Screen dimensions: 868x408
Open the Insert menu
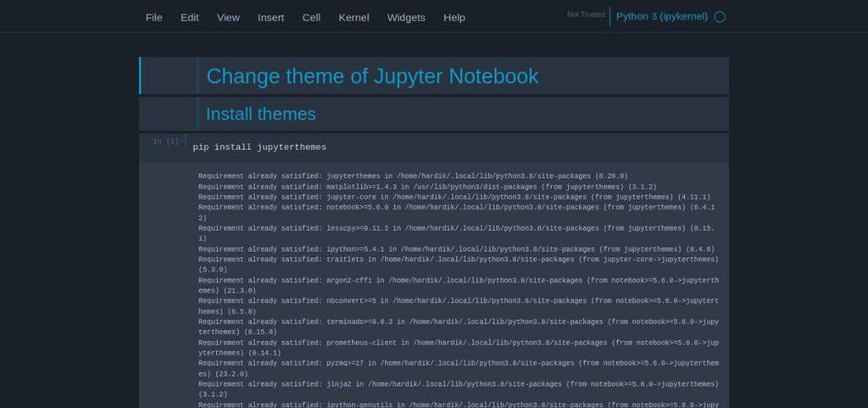point(270,18)
